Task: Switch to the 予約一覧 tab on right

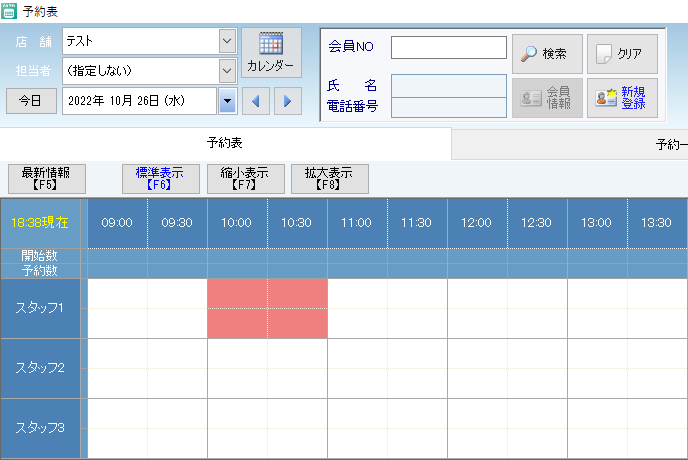Action: (670, 144)
